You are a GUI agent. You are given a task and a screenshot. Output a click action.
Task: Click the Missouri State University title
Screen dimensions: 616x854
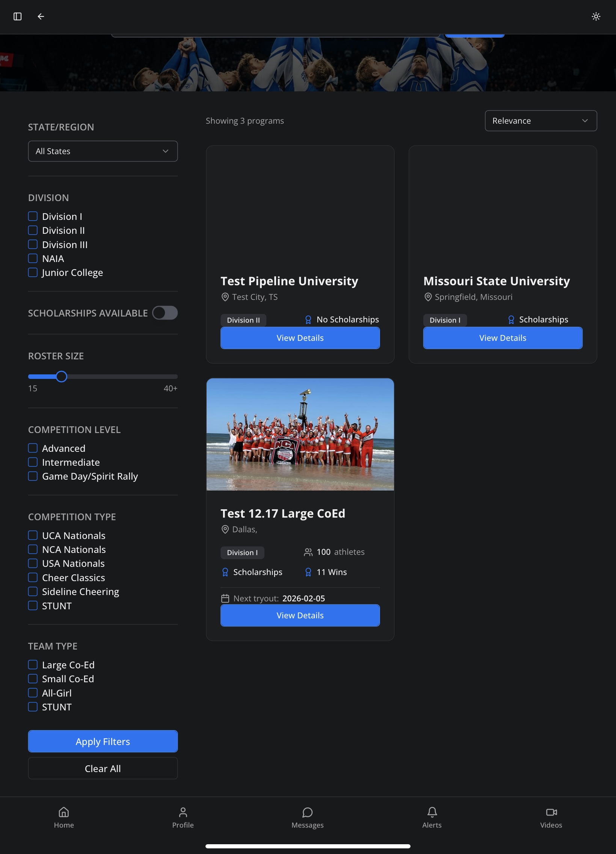click(x=496, y=281)
